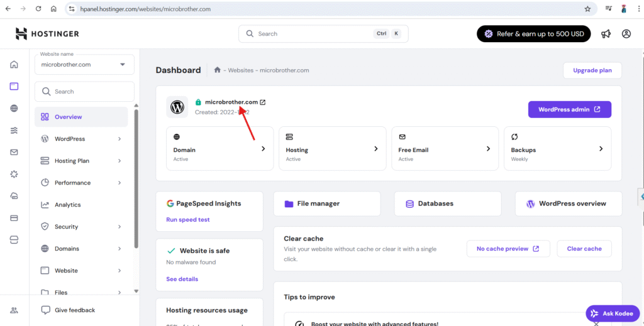Image resolution: width=644 pixels, height=326 pixels.
Task: Click the breadcrumb home icon
Action: [x=217, y=70]
